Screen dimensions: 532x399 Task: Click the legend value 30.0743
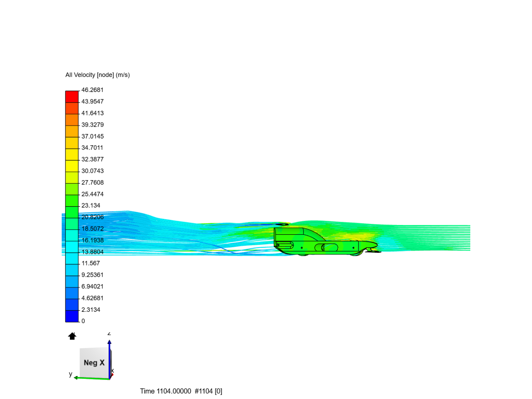click(x=92, y=171)
